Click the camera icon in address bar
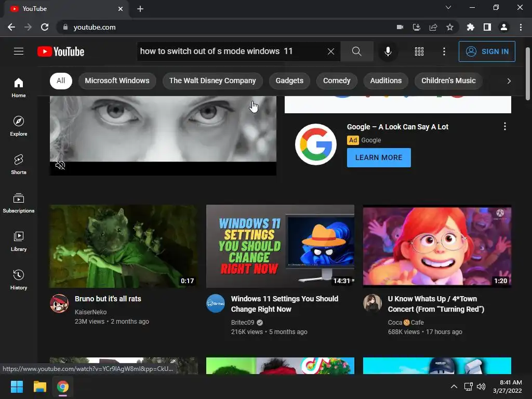 (x=400, y=27)
